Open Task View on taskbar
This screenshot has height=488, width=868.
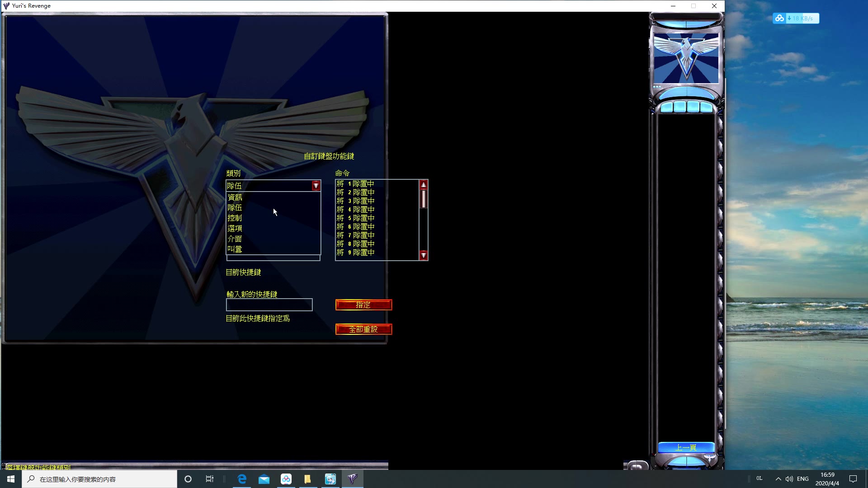[x=210, y=479]
